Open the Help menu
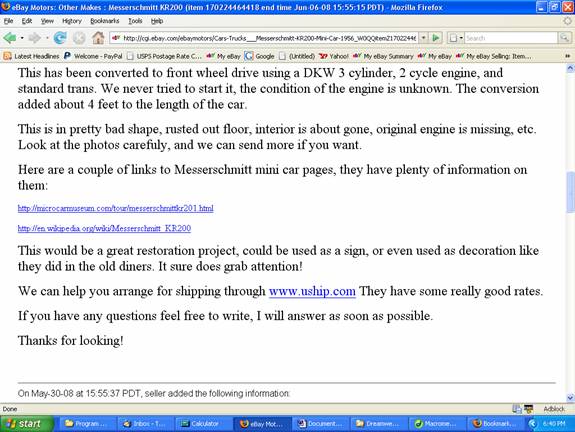 157,21
